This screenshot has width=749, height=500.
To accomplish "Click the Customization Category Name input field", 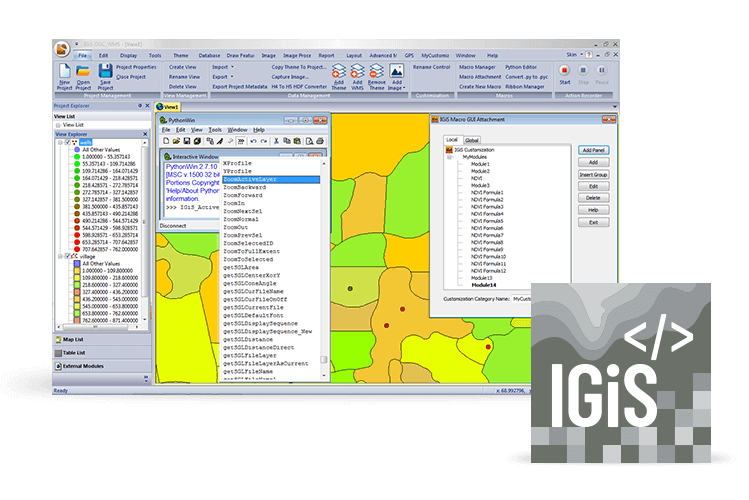I will tap(522, 299).
